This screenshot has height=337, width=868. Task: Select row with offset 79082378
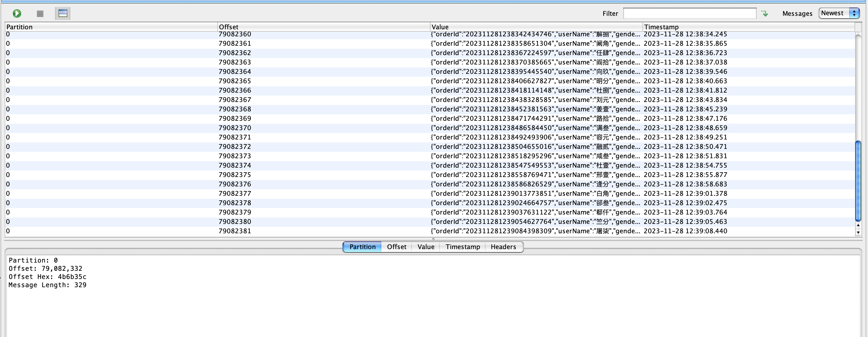click(x=430, y=203)
